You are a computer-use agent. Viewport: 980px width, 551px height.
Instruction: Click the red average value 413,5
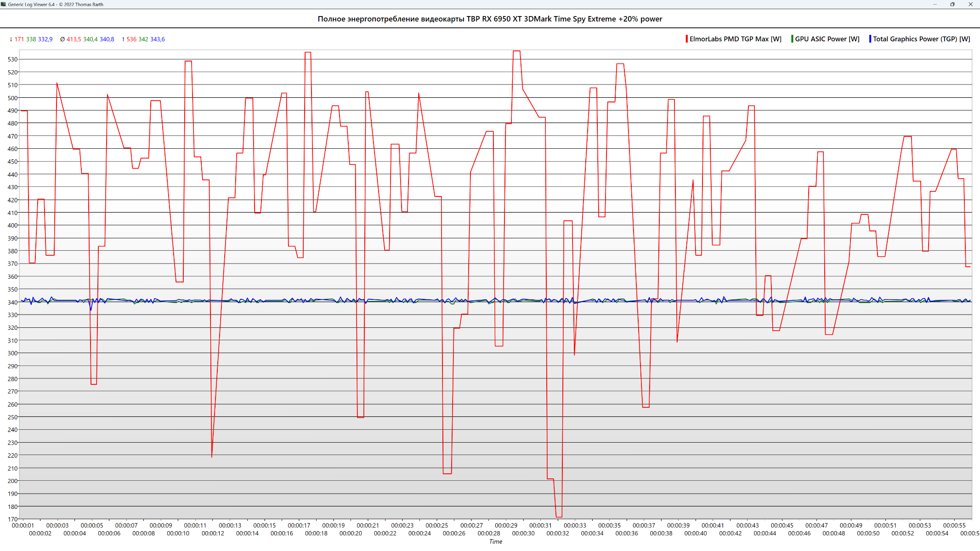click(74, 39)
